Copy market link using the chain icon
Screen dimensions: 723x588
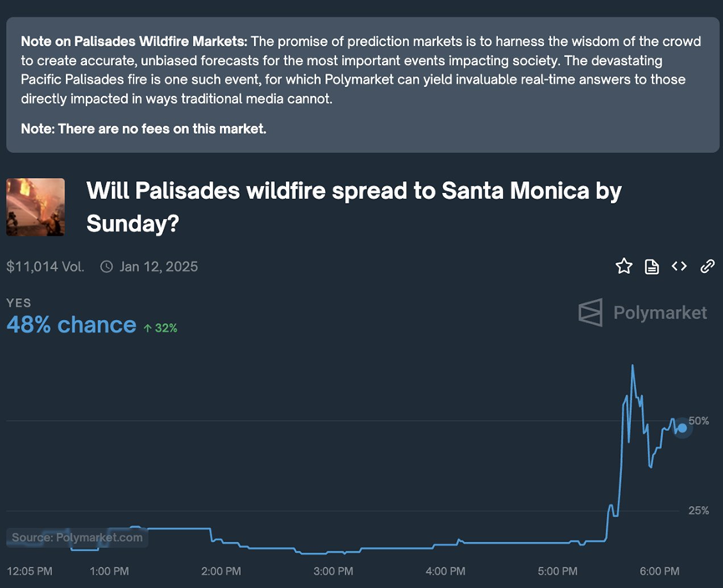click(x=707, y=266)
